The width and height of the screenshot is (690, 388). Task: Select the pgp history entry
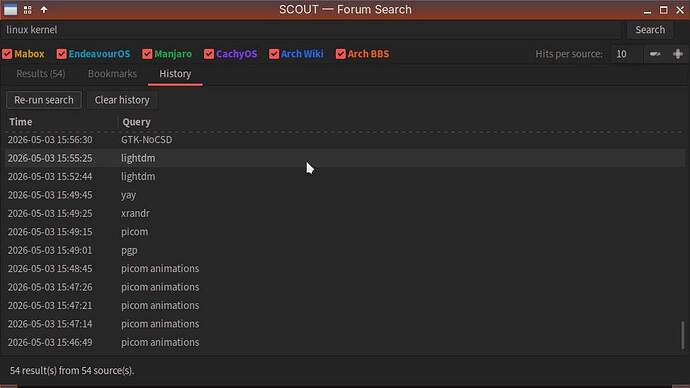(345, 250)
